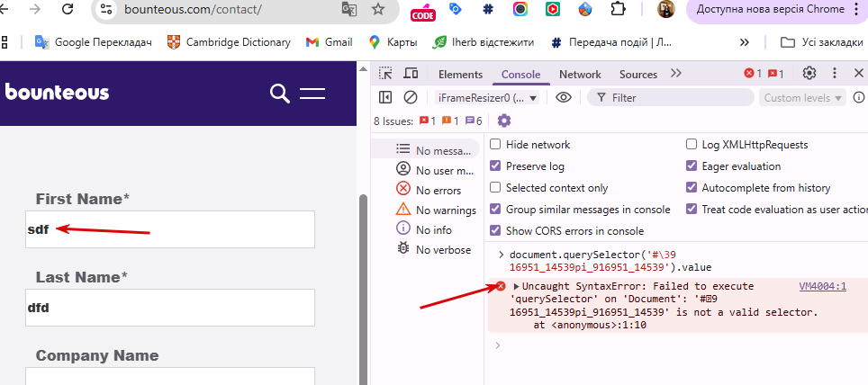Open Google Перекладач bookmark
The image size is (868, 385).
coord(93,42)
